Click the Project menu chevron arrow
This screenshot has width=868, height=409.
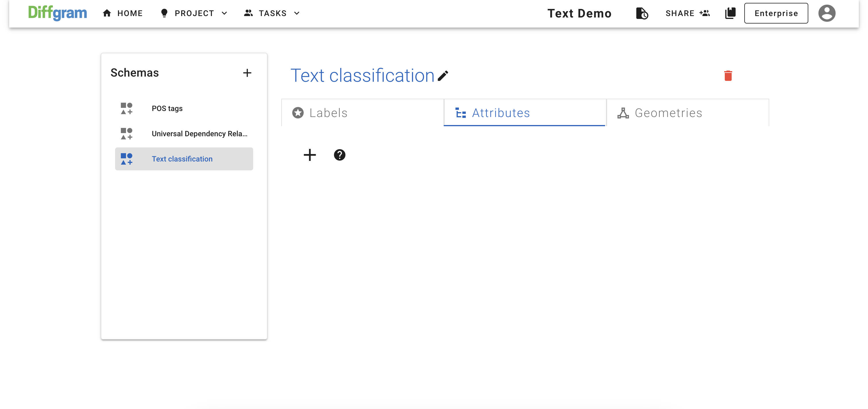coord(224,13)
